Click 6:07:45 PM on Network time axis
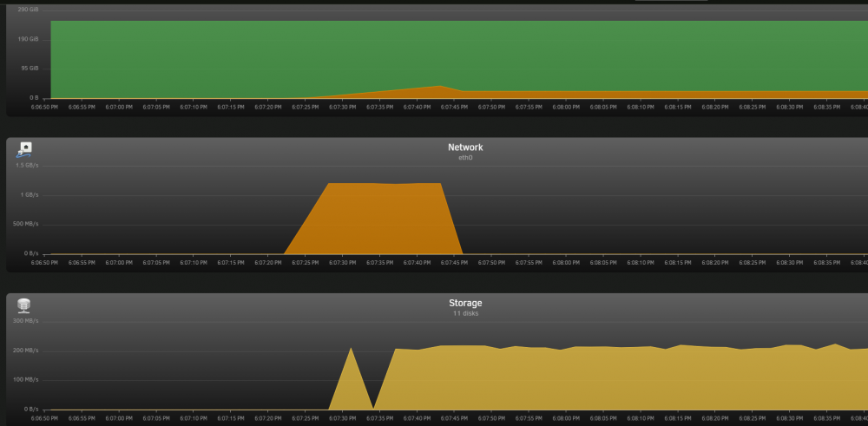 (453, 263)
